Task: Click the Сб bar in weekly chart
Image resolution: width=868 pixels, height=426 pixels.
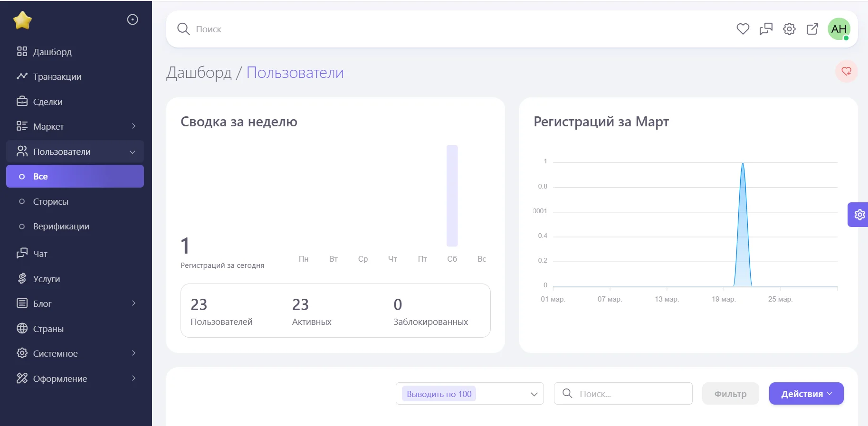Action: (x=452, y=196)
